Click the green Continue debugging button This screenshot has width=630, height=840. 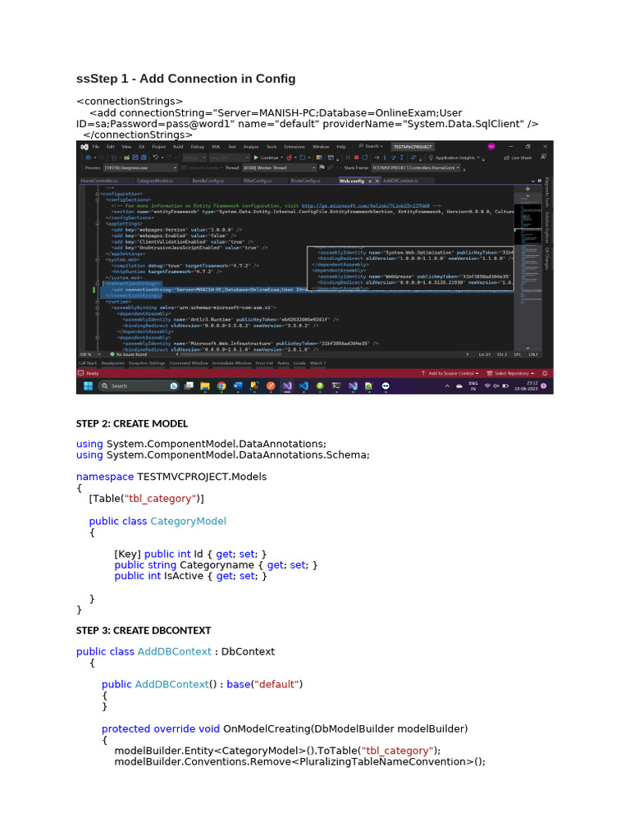coord(267,157)
